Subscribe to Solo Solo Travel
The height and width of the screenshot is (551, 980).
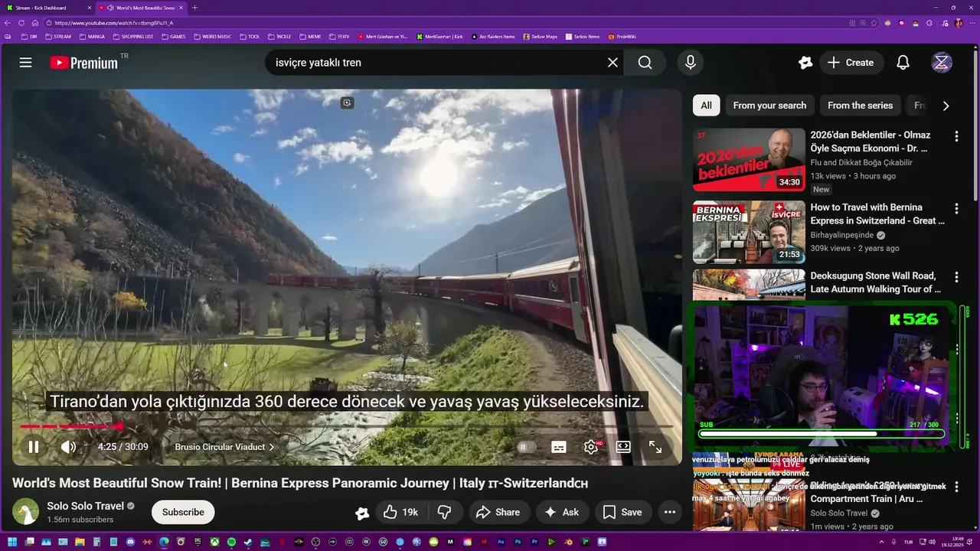tap(183, 512)
